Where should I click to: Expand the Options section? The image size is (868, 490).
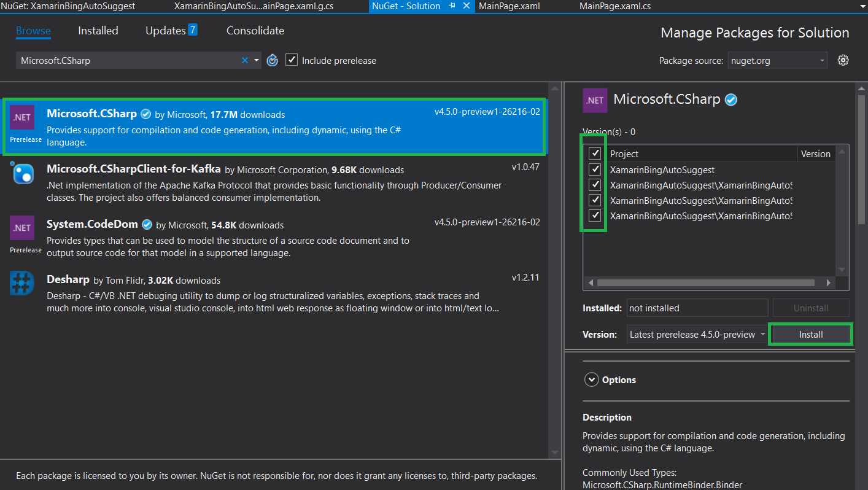coord(591,379)
